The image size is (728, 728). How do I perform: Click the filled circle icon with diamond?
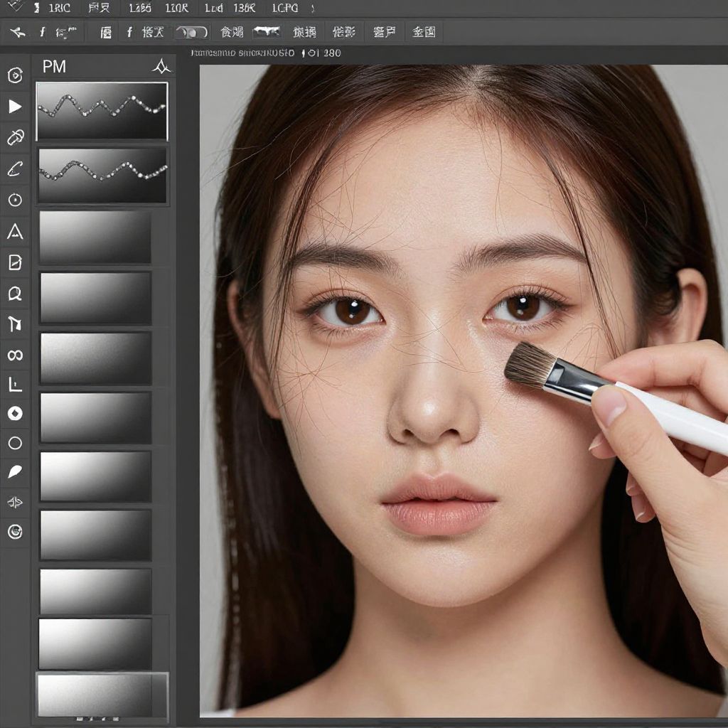point(15,413)
